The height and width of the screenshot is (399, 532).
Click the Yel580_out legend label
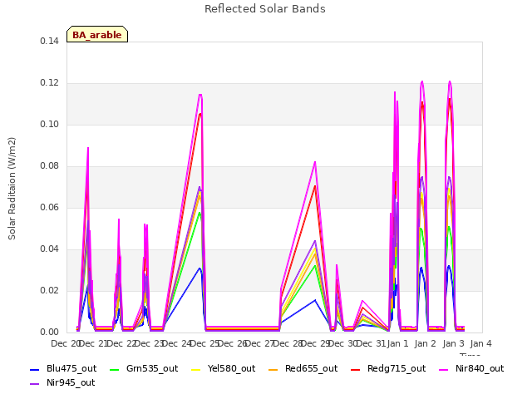pyautogui.click(x=231, y=368)
